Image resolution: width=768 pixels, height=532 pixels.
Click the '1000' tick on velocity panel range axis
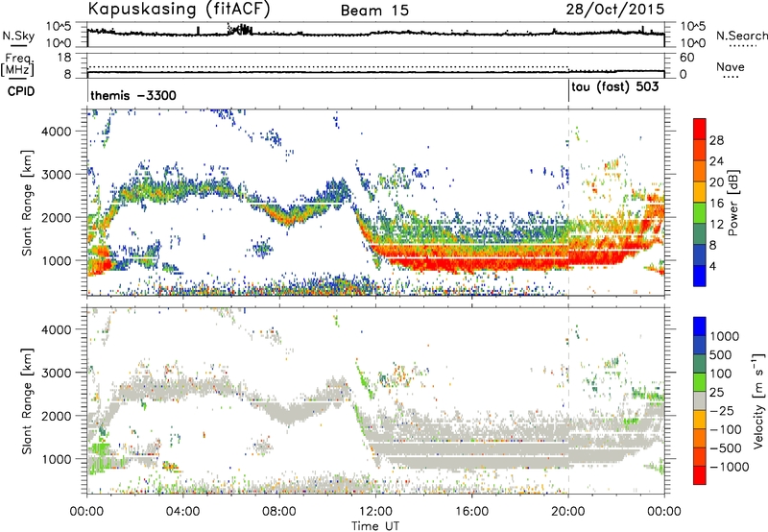click(56, 459)
